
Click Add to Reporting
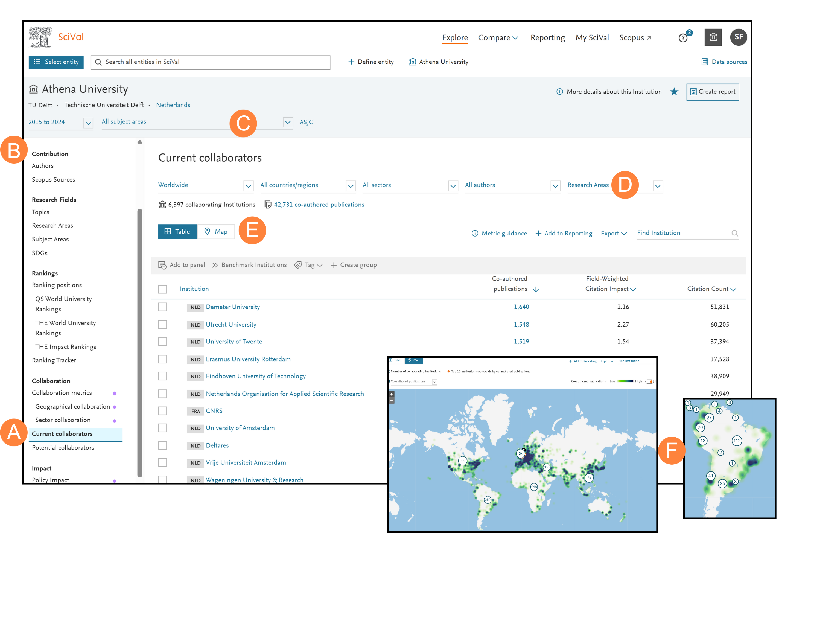(x=564, y=234)
